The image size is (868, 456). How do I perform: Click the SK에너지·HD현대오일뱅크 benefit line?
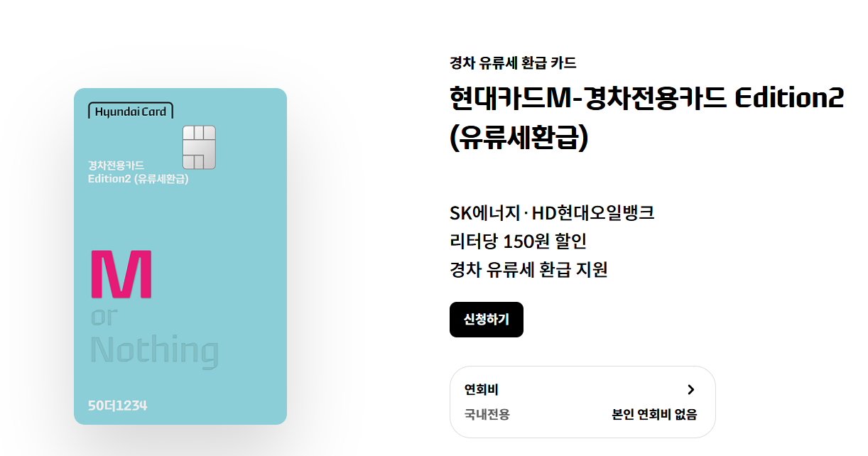(x=552, y=212)
